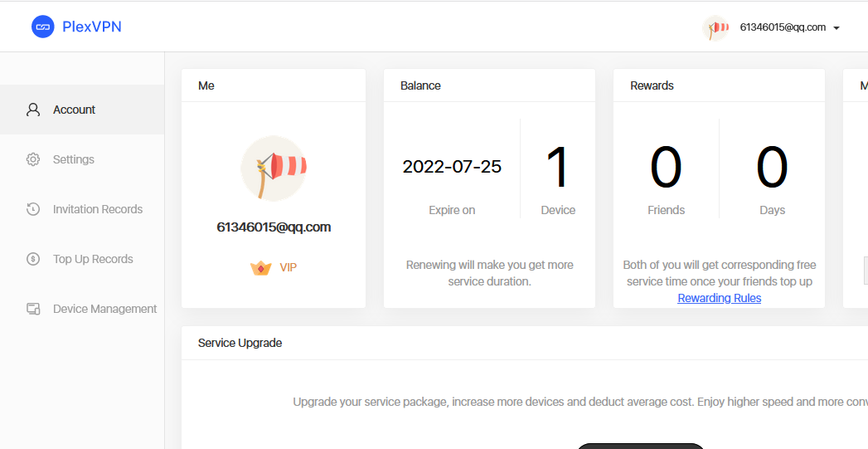Open Top Up Records page
The height and width of the screenshot is (449, 868).
[82, 259]
